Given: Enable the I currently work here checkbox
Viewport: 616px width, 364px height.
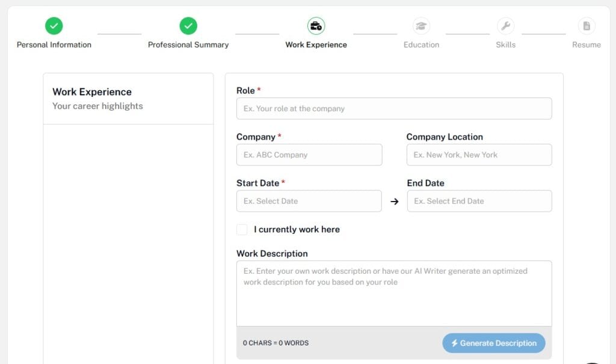Looking at the screenshot, I should point(242,229).
